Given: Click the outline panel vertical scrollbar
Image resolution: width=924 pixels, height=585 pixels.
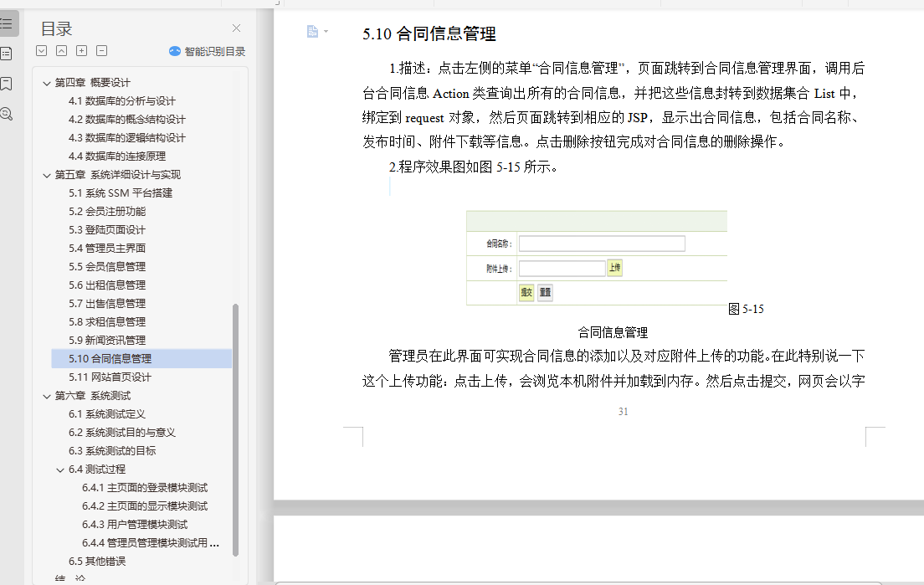Looking at the screenshot, I should pos(236,430).
